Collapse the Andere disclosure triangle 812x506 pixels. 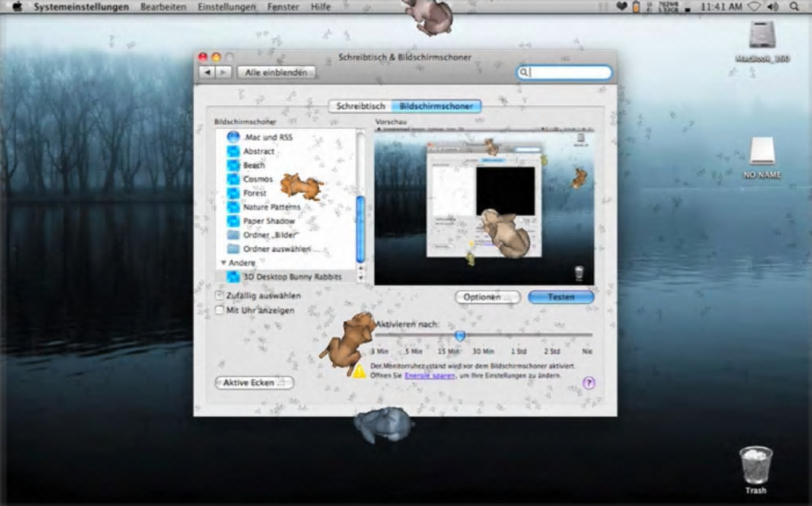click(223, 263)
